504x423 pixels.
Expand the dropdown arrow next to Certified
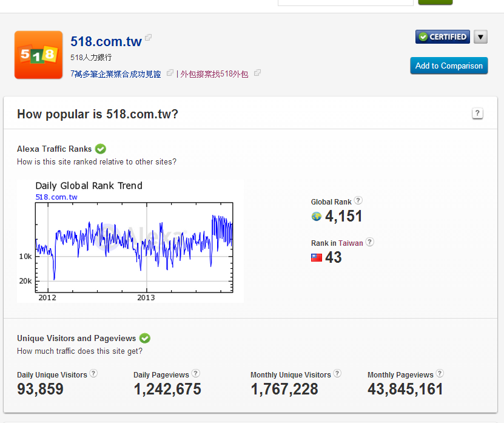pos(480,37)
